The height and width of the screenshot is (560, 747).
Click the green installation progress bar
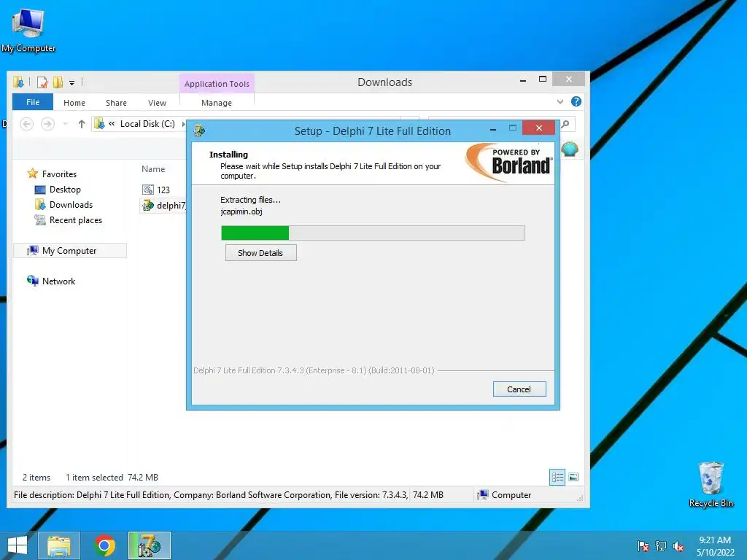click(x=373, y=233)
